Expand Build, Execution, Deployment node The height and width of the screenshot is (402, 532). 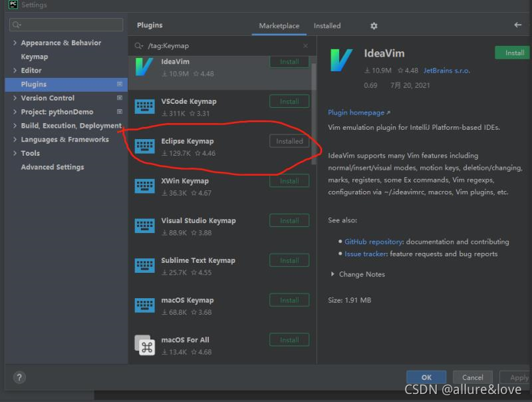15,126
